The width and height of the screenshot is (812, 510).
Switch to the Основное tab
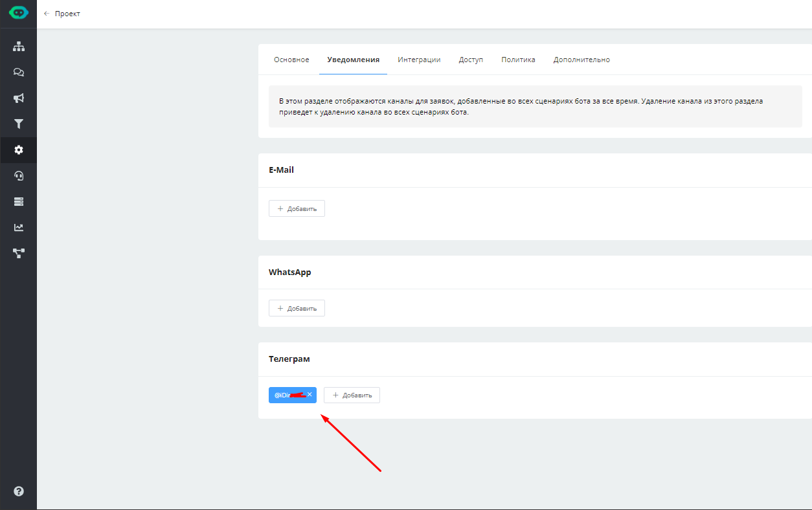tap(291, 60)
